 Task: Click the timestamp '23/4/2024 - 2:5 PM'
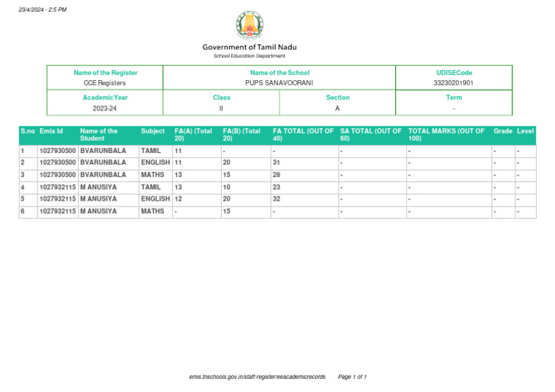[x=43, y=9]
